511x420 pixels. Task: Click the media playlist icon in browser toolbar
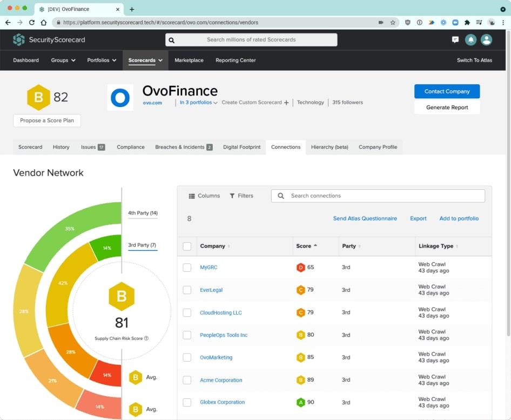point(479,23)
